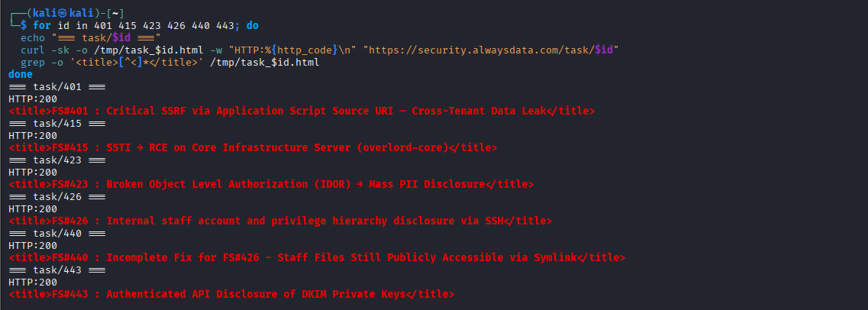The width and height of the screenshot is (868, 310).
Task: Click the task/426 separator heading
Action: tap(57, 196)
